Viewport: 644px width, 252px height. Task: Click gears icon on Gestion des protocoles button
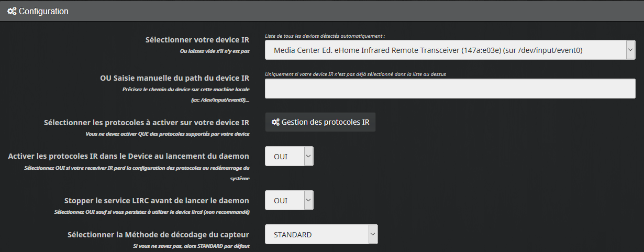point(275,122)
